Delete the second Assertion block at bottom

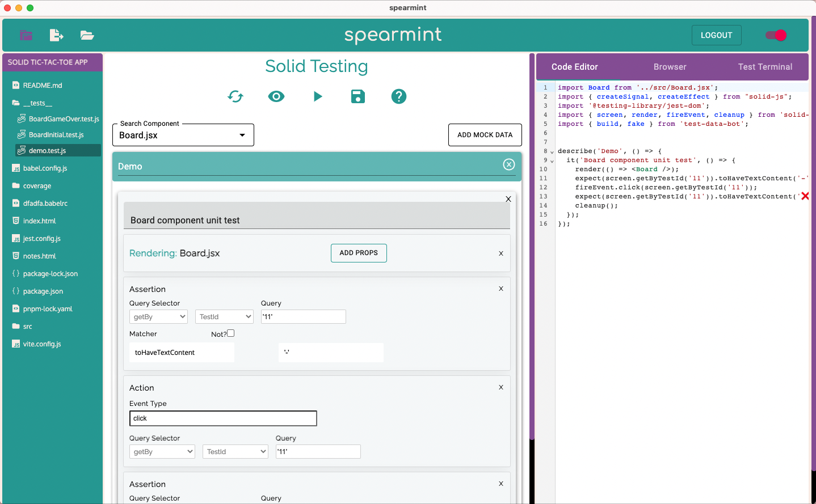501,484
